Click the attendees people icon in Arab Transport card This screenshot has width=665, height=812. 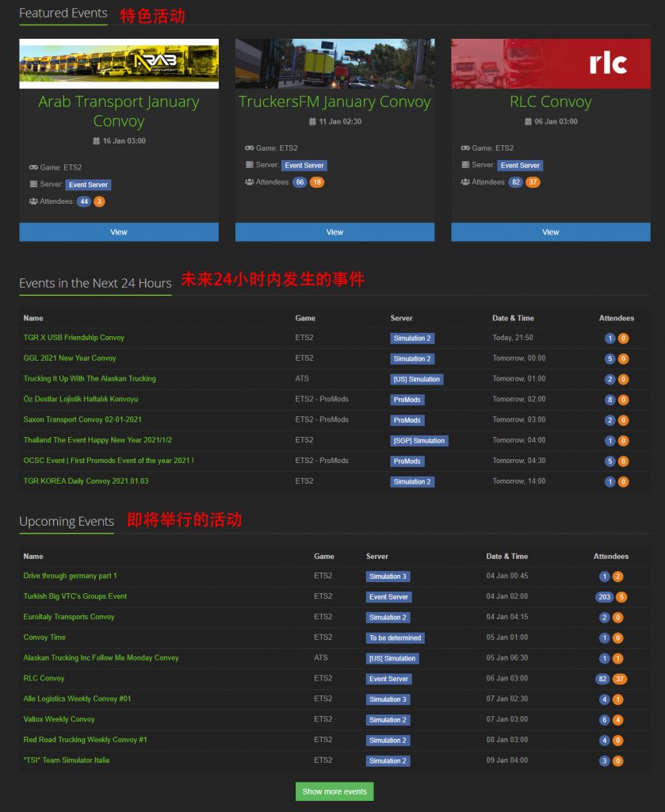coord(33,201)
